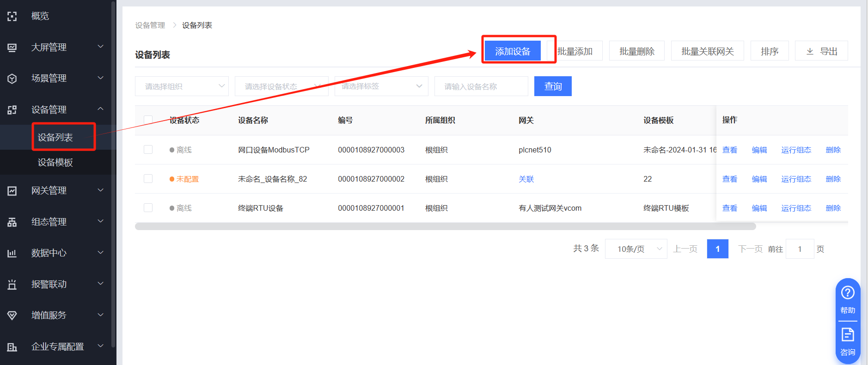Click the 报警联动 alarm icon
The height and width of the screenshot is (365, 868).
coord(12,285)
